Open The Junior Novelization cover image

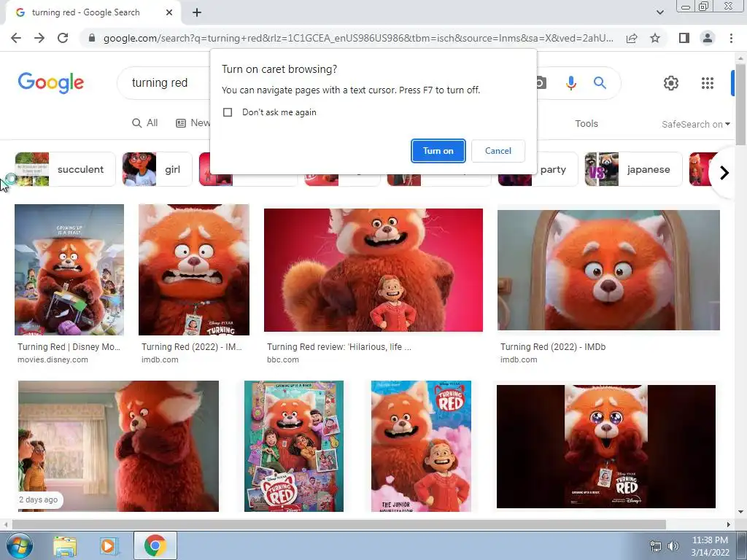pos(421,446)
